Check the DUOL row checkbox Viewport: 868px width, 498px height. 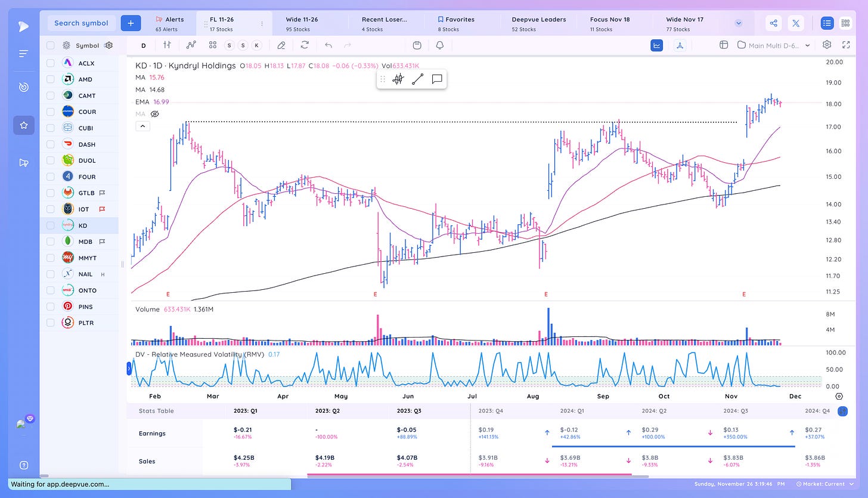(50, 160)
